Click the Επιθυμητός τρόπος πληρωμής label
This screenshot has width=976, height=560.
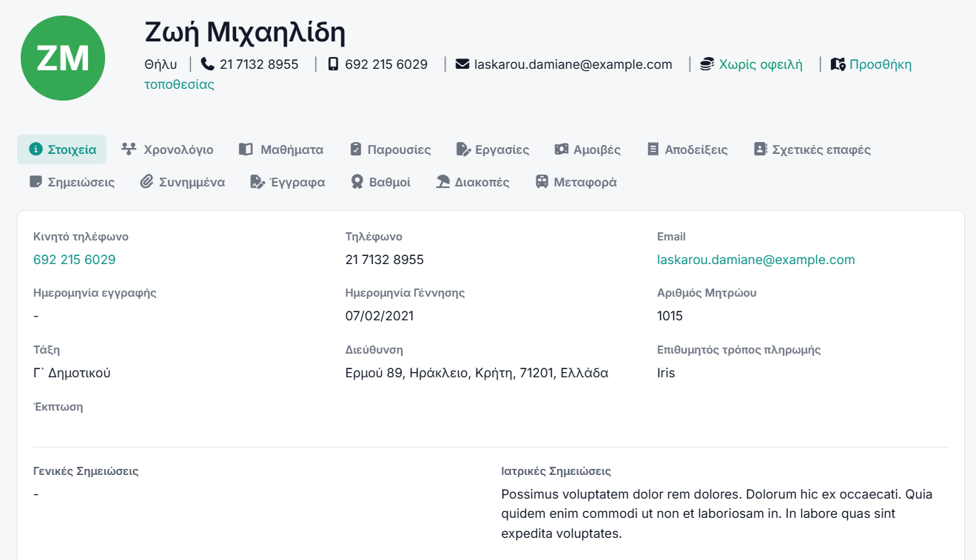tap(738, 350)
